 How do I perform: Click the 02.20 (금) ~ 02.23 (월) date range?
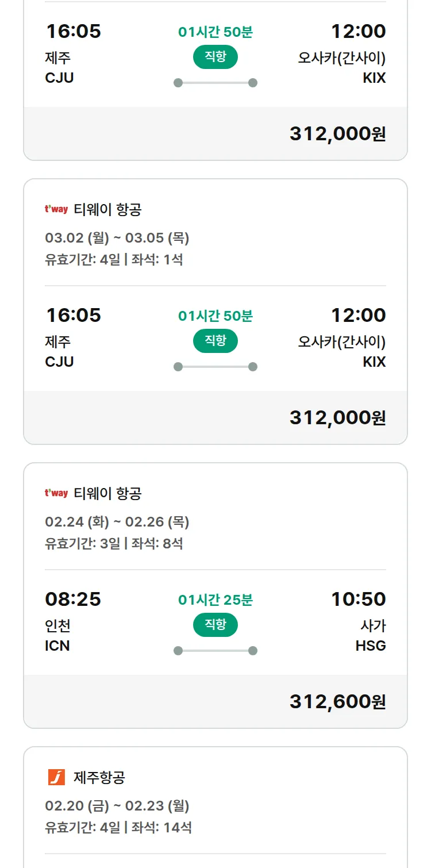[x=117, y=806]
